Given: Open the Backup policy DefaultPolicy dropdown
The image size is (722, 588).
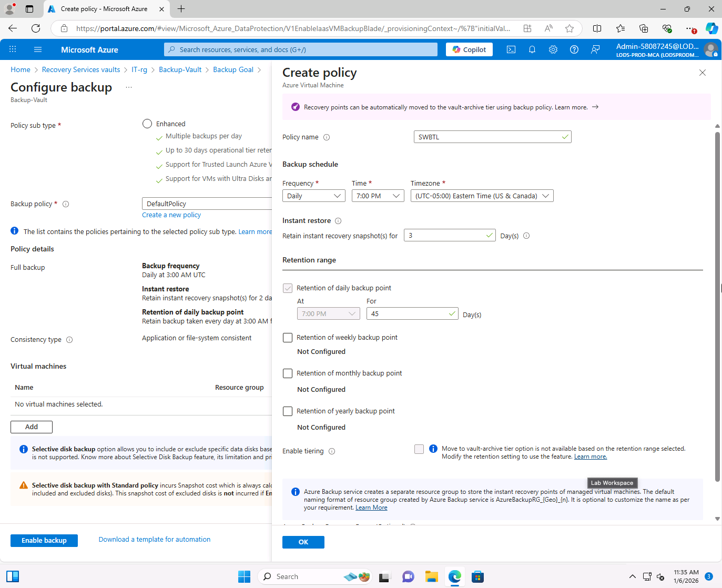Looking at the screenshot, I should [207, 204].
